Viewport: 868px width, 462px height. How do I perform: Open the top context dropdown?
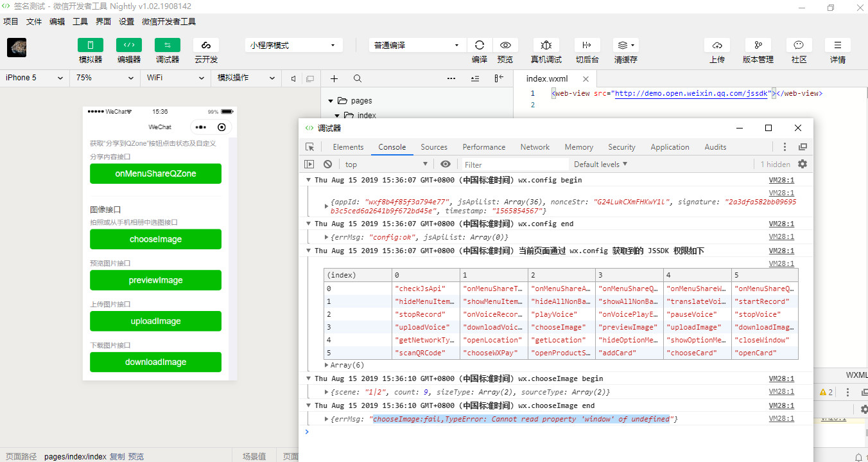(385, 164)
